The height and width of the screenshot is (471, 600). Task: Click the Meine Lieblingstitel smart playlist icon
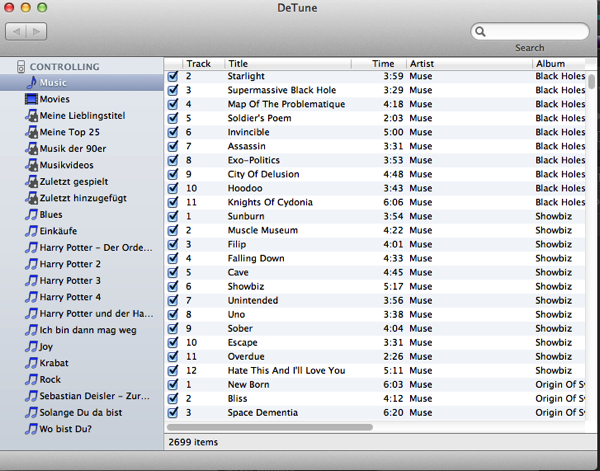click(31, 116)
